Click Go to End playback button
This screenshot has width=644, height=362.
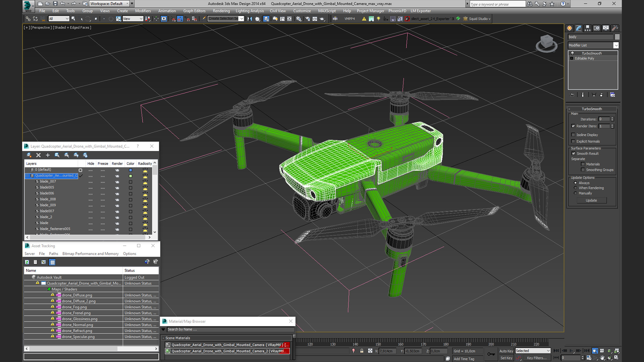click(587, 351)
